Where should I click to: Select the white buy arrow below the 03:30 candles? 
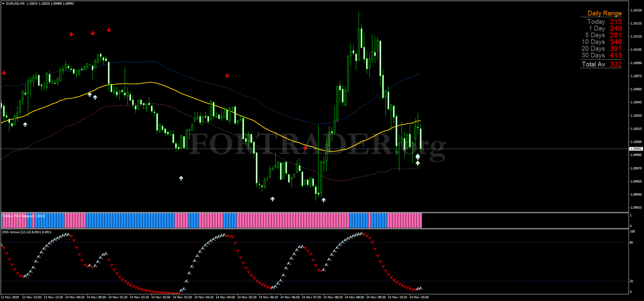pos(181,178)
